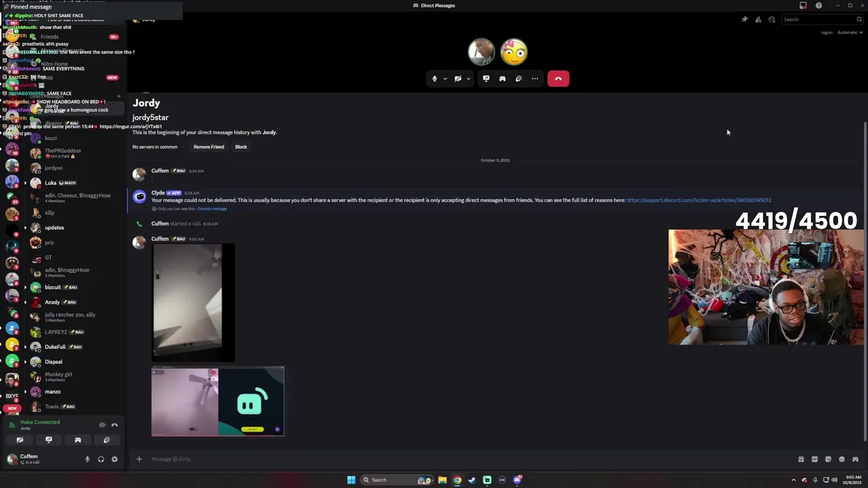
Task: Click Cuffem avatar in call header
Action: [481, 52]
